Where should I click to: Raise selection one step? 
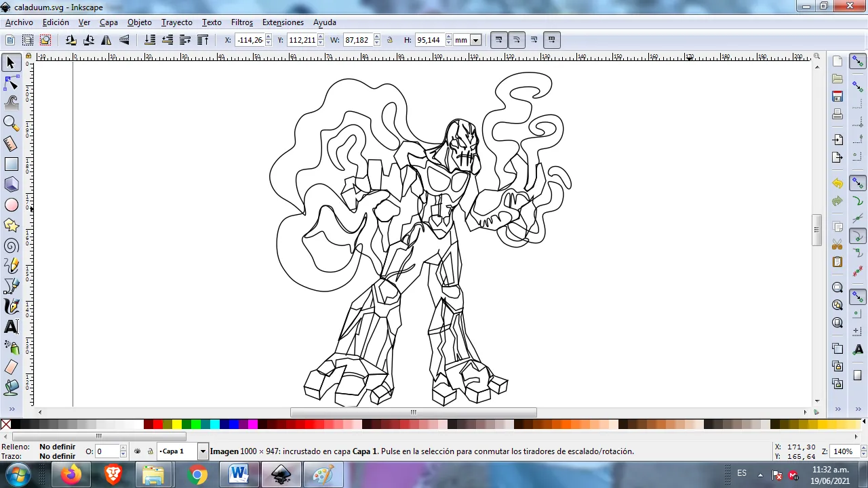[185, 40]
